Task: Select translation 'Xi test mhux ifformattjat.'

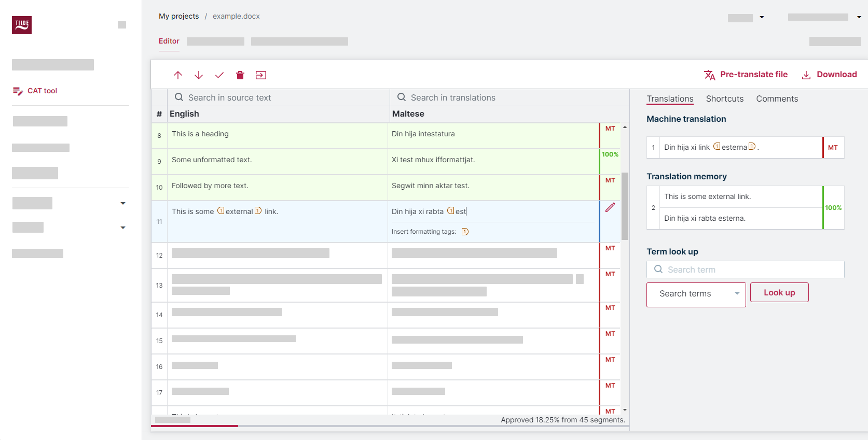Action: coord(433,160)
